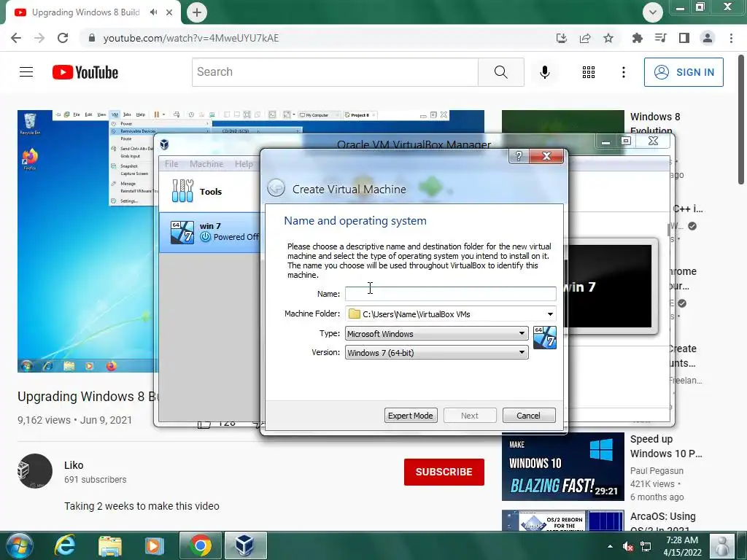Open Windows Explorer folder from taskbar
Image resolution: width=747 pixels, height=560 pixels.
[x=110, y=545]
